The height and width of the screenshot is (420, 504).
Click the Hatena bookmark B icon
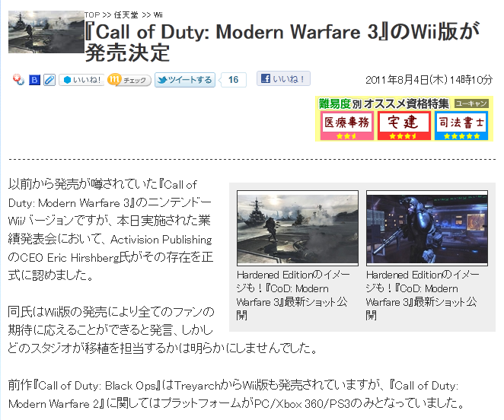click(x=34, y=80)
